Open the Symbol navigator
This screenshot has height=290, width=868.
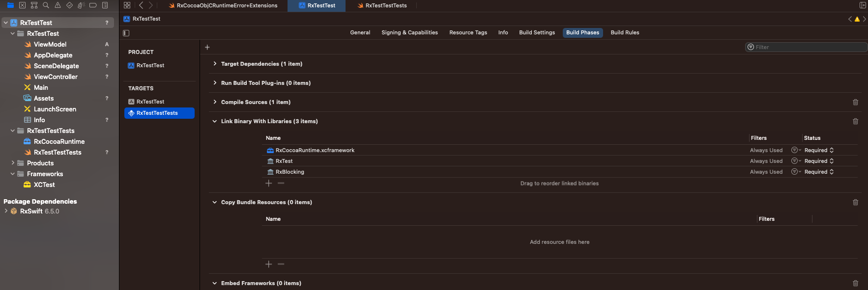click(x=34, y=5)
